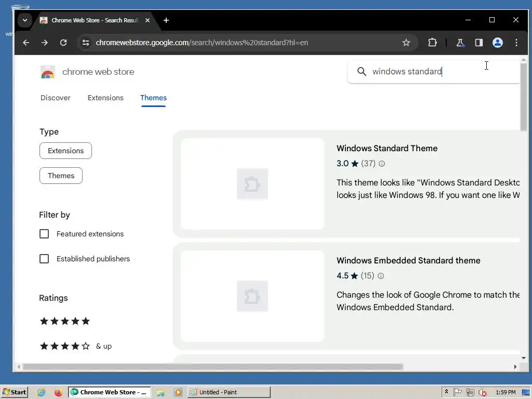Screen dimensions: 532x399
Task: Open Action Center flag tray icon
Action: click(457, 392)
